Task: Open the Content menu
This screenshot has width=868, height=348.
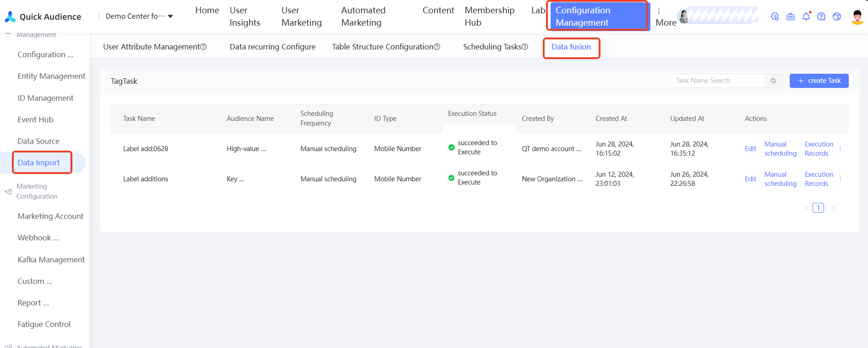Action: [x=438, y=10]
